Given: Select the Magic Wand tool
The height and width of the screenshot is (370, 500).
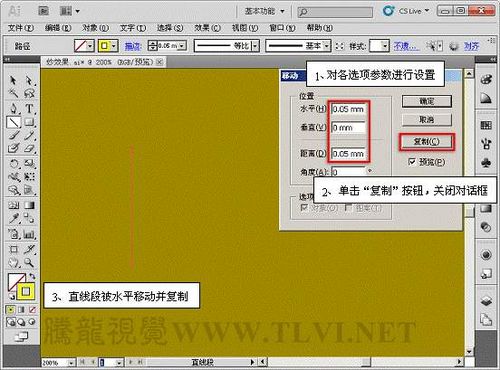Looking at the screenshot, I should [x=13, y=93].
